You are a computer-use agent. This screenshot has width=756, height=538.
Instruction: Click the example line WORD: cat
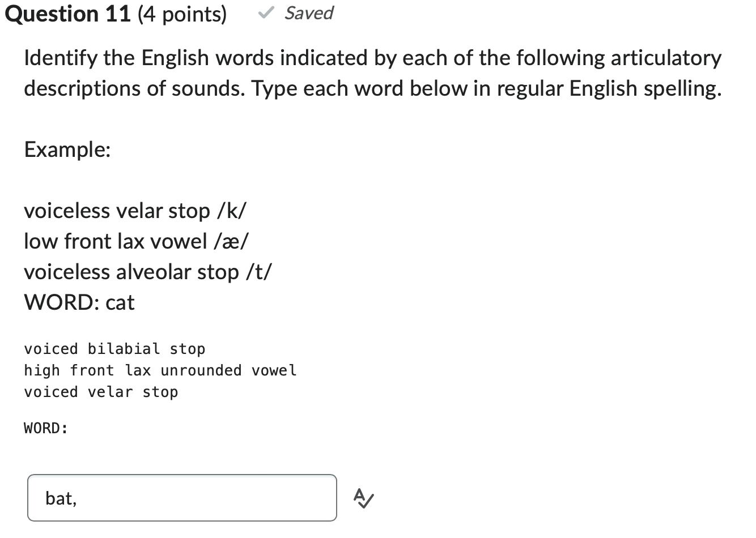79,302
